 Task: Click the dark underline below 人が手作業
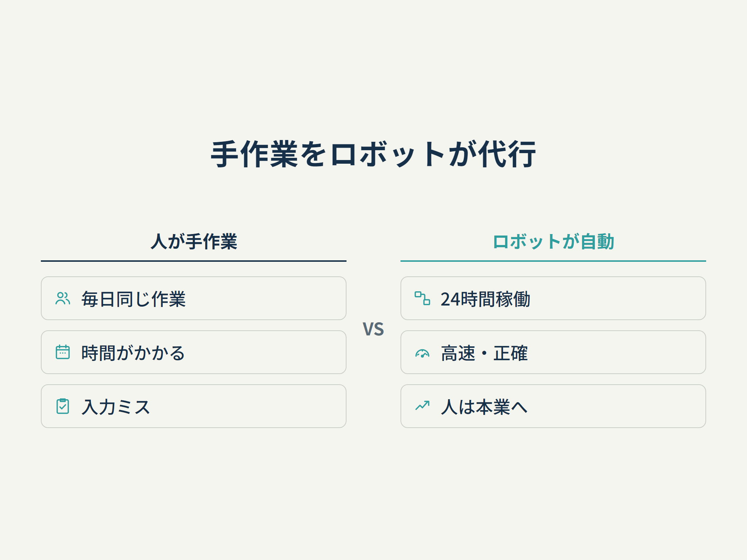(x=194, y=261)
